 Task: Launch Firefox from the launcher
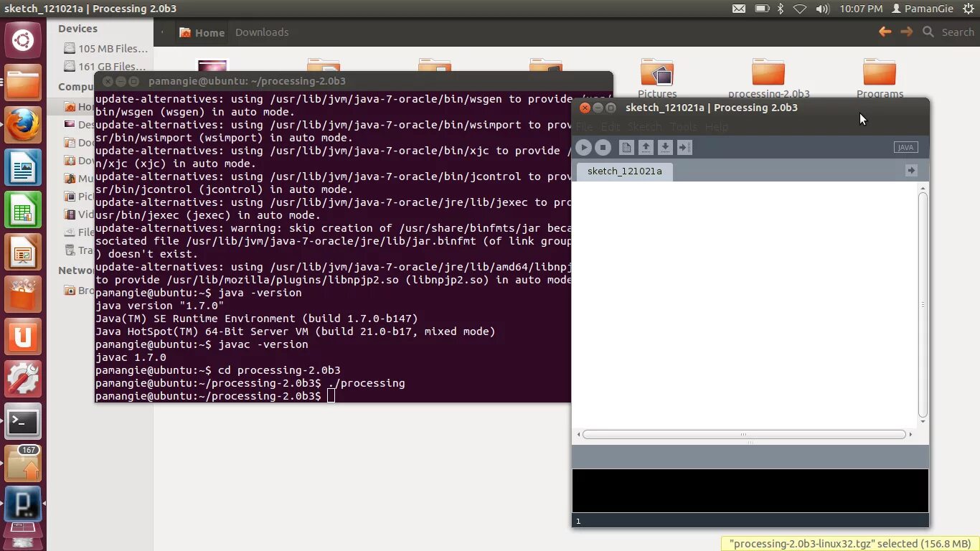click(23, 126)
